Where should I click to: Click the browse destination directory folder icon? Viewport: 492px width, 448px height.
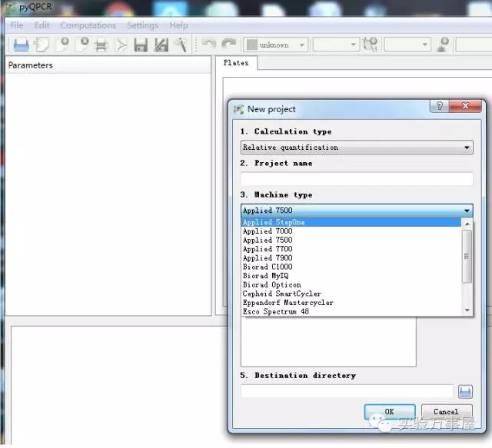pos(465,392)
